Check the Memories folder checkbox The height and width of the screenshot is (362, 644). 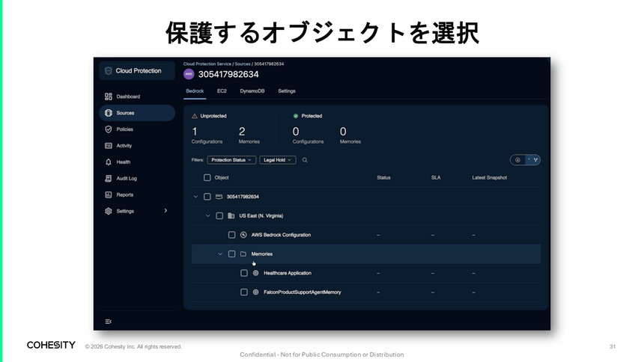point(232,254)
